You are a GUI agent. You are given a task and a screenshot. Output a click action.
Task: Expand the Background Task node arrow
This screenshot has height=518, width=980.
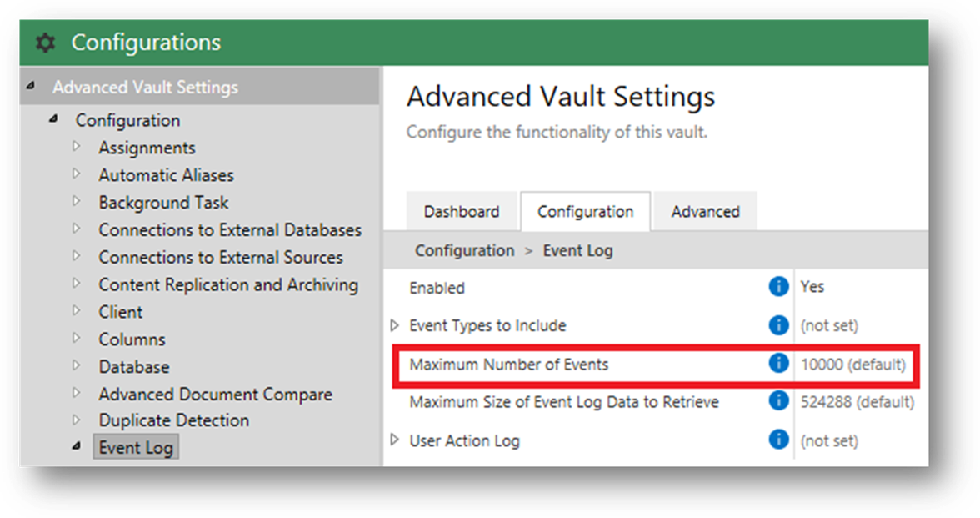click(x=77, y=202)
